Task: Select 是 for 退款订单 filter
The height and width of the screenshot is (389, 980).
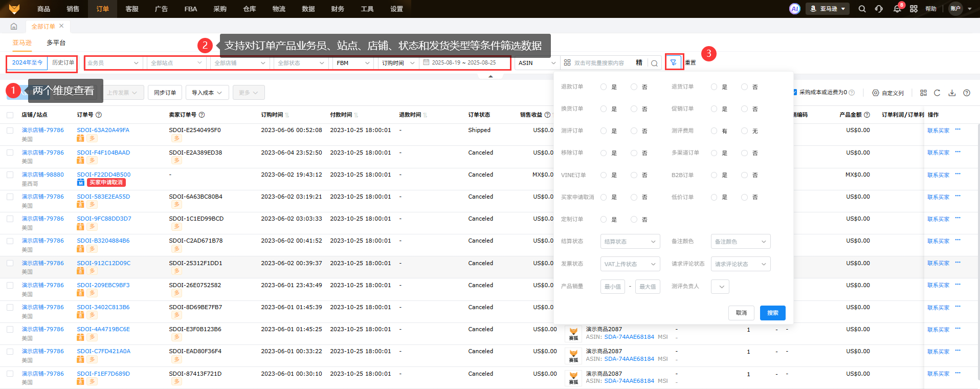Action: [604, 87]
